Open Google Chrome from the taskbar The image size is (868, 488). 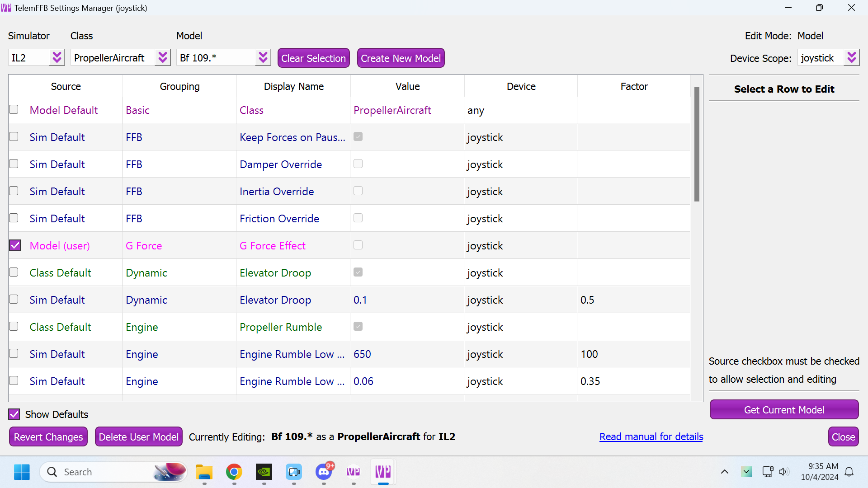point(234,472)
